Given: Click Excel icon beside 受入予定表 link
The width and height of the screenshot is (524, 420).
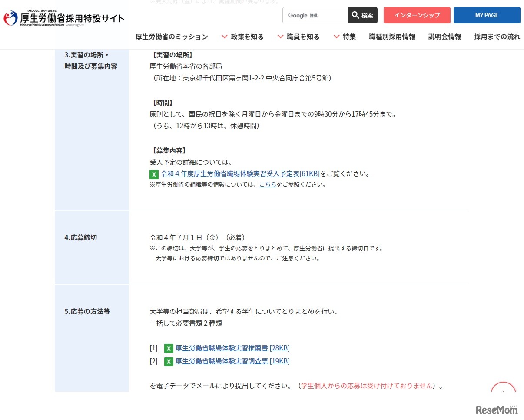Looking at the screenshot, I should point(154,174).
